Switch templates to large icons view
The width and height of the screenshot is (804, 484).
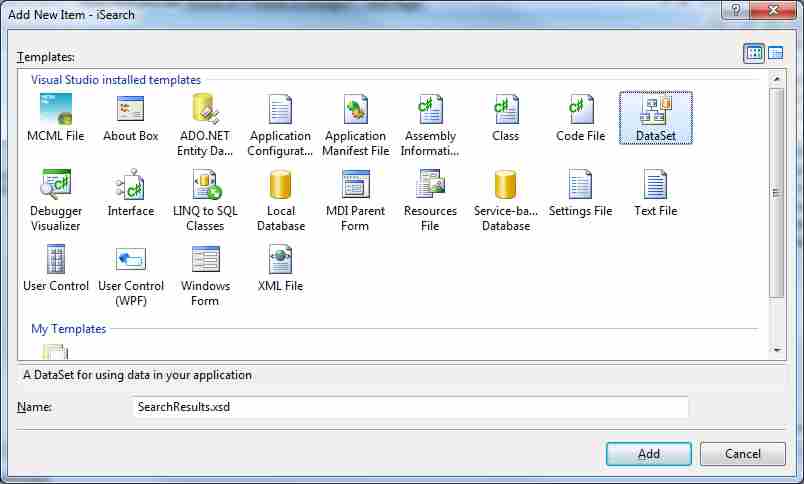[x=754, y=53]
